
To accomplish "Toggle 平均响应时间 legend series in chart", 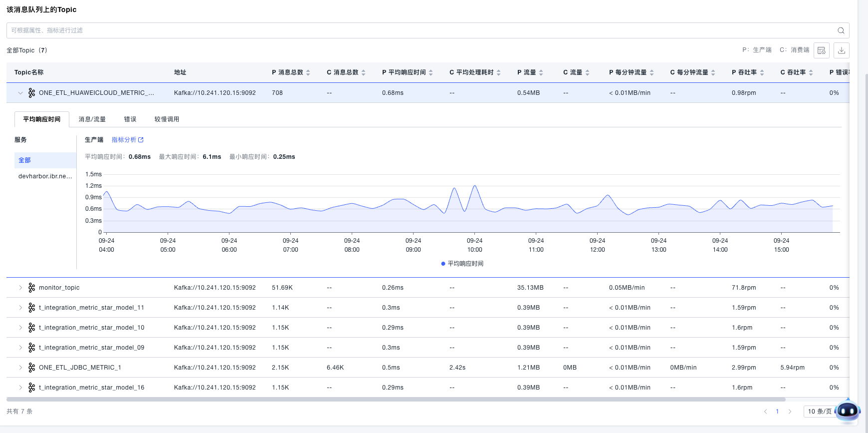I will click(462, 264).
